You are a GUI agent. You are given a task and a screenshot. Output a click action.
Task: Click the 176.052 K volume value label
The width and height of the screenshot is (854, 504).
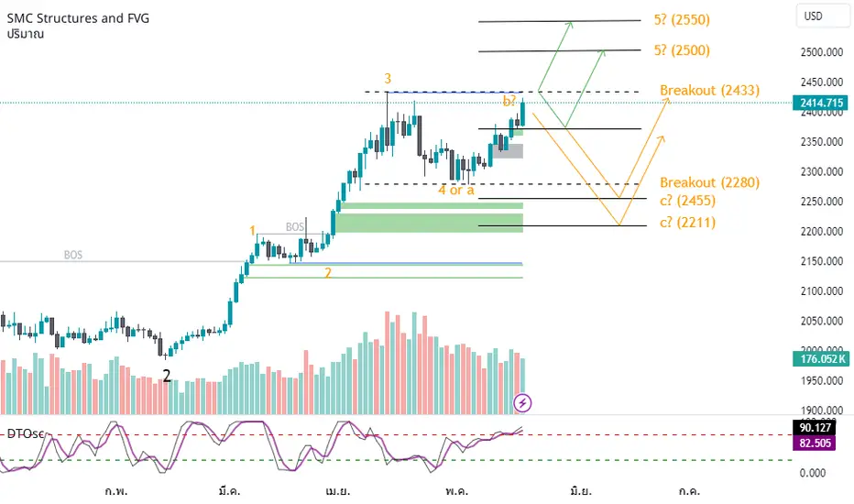click(x=820, y=358)
